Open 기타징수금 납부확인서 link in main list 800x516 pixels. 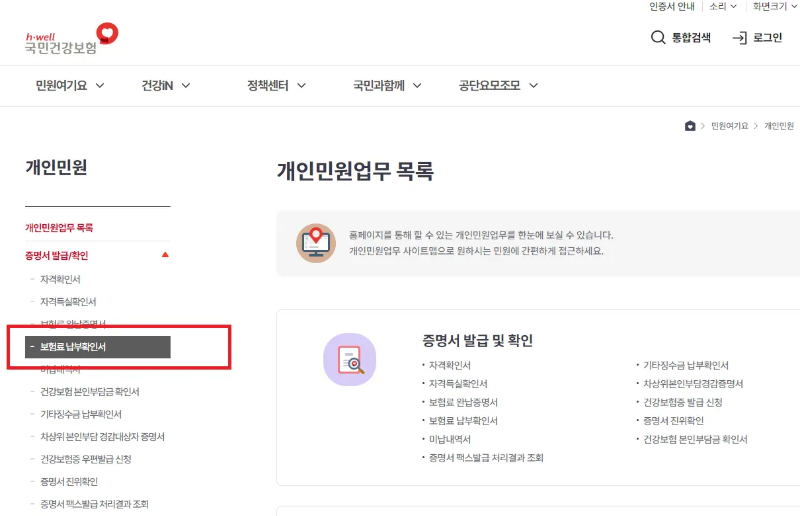[x=685, y=365]
